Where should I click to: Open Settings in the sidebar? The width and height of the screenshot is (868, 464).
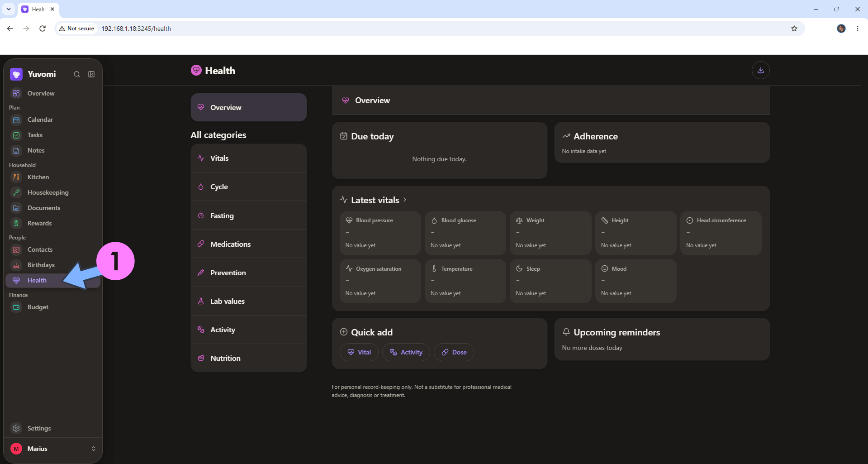coord(53,428)
